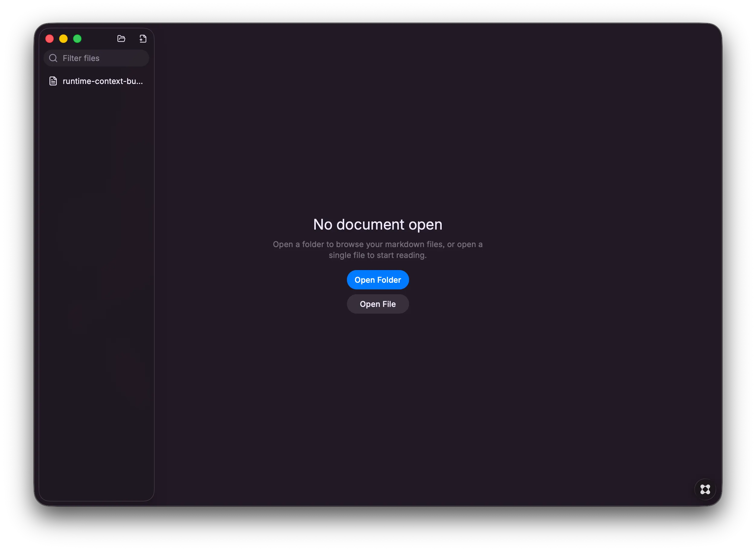The height and width of the screenshot is (551, 756).
Task: Click the open file icon in sidebar
Action: pyautogui.click(x=143, y=39)
